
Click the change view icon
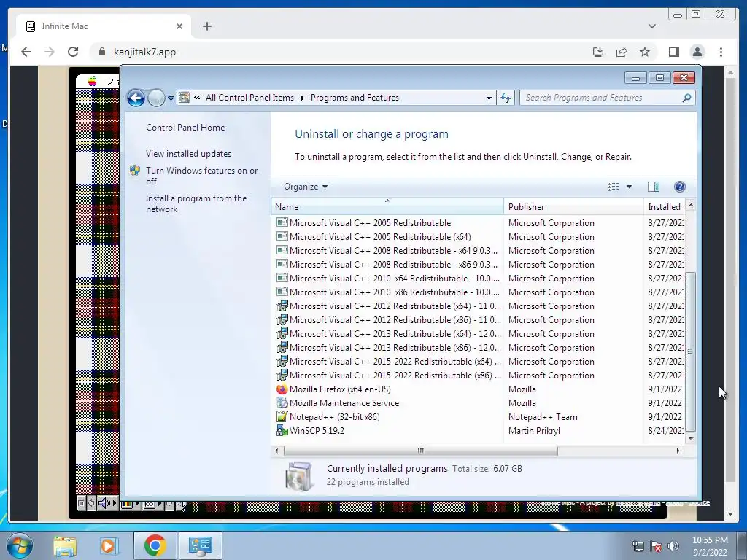click(x=613, y=187)
